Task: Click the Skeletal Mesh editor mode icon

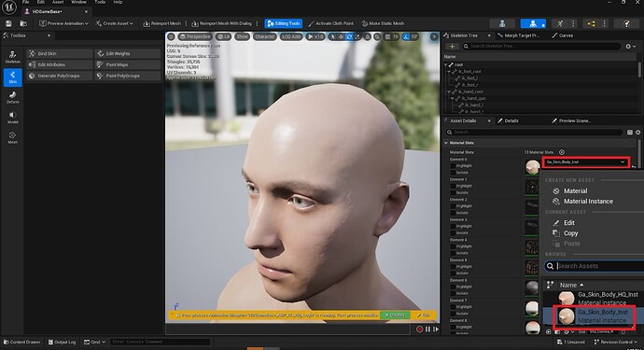Action: click(533, 24)
